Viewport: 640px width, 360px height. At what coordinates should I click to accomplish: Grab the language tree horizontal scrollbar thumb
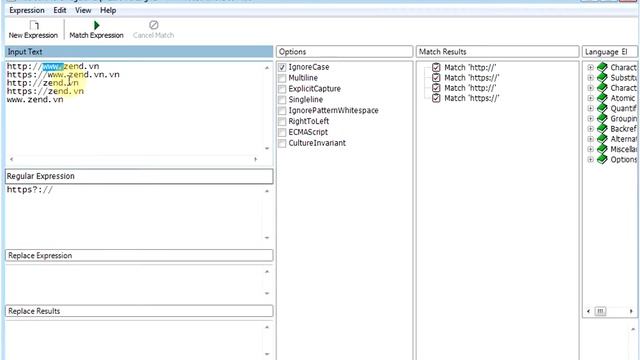(600, 311)
